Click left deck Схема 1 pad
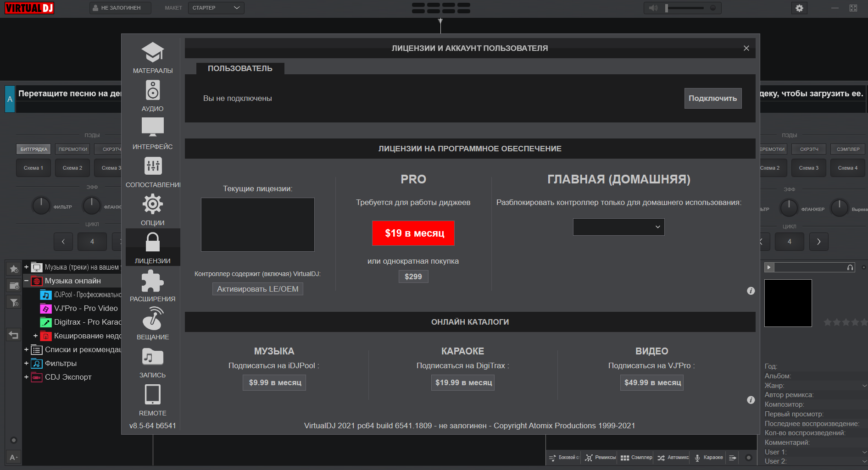Image resolution: width=868 pixels, height=470 pixels. (x=33, y=168)
